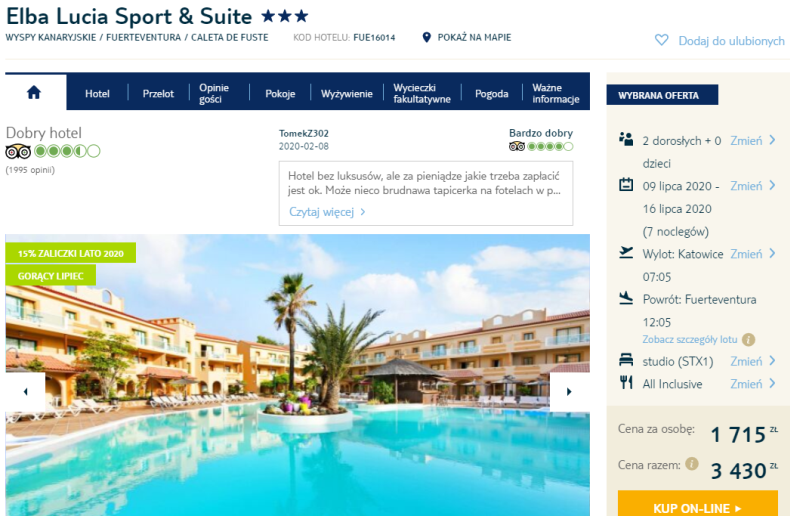The image size is (790, 516).
Task: Open the Pogoda tab
Action: [491, 94]
